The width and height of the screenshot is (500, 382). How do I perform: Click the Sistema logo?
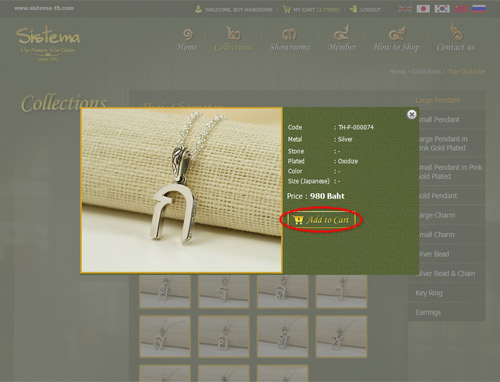click(x=48, y=44)
